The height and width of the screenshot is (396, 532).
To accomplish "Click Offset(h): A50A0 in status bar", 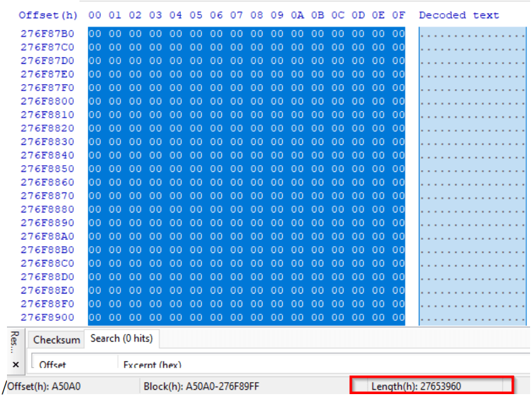I will pos(44,387).
